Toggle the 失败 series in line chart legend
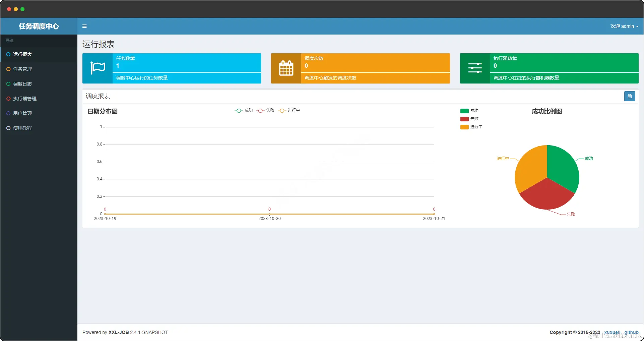This screenshot has width=644, height=341. tap(265, 110)
